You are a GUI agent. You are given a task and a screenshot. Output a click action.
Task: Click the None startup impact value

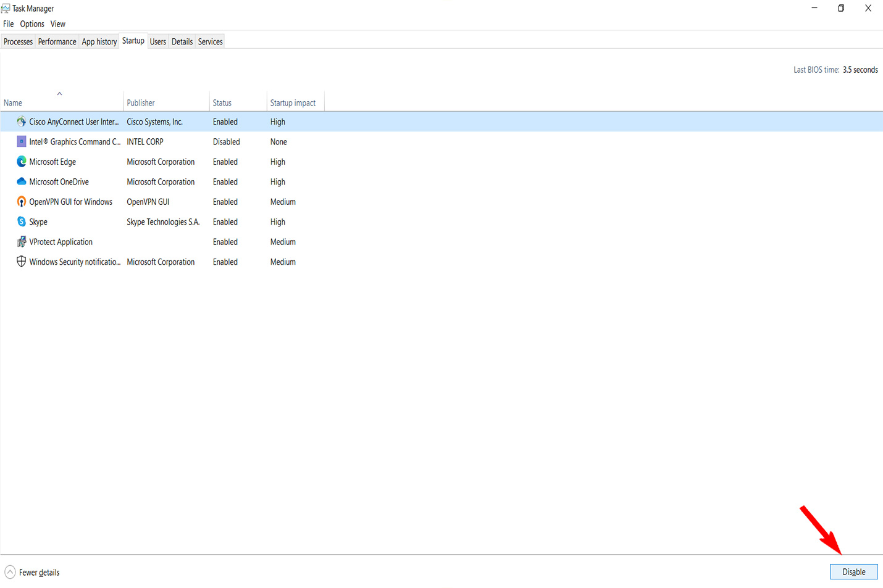click(278, 142)
